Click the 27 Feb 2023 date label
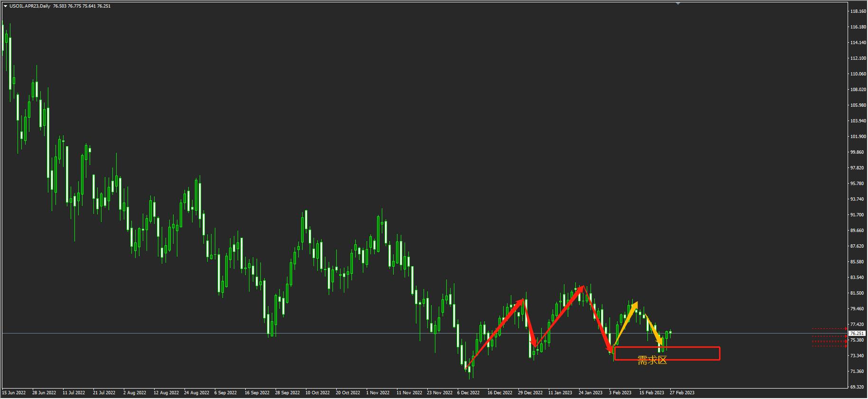 pyautogui.click(x=682, y=393)
